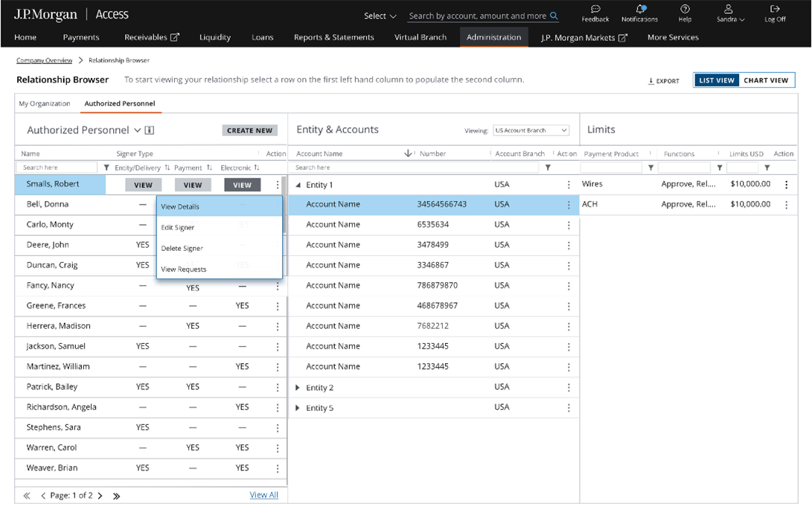Expand the Entity 2 row
Image resolution: width=812 pixels, height=521 pixels.
pyautogui.click(x=298, y=388)
